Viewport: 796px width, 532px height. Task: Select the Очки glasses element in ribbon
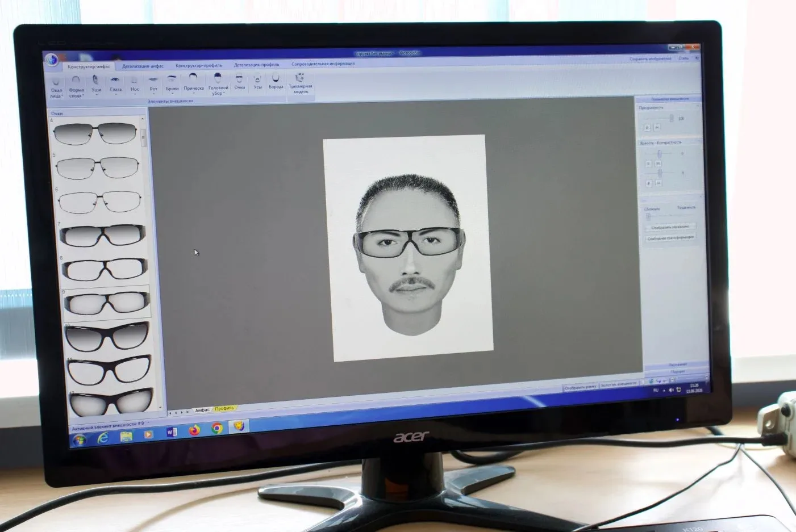[240, 82]
